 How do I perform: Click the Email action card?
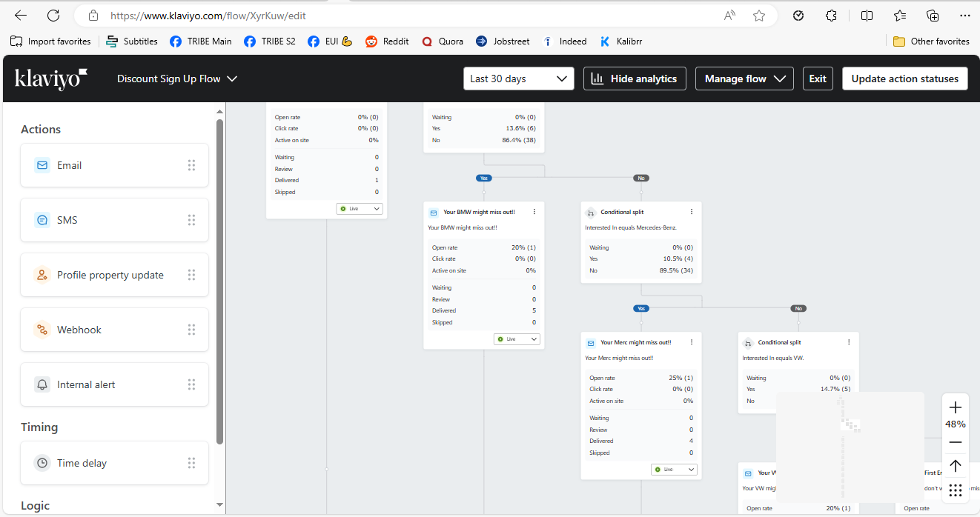click(x=114, y=165)
